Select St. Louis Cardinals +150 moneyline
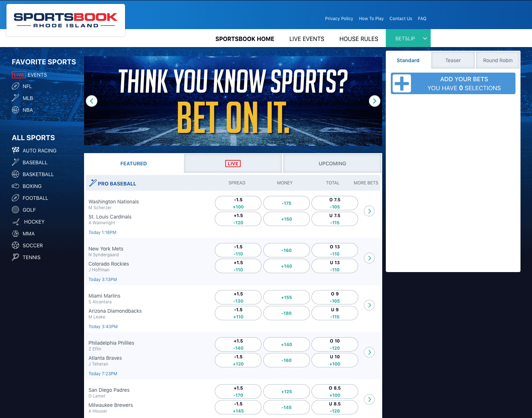532x418 pixels. (x=287, y=219)
